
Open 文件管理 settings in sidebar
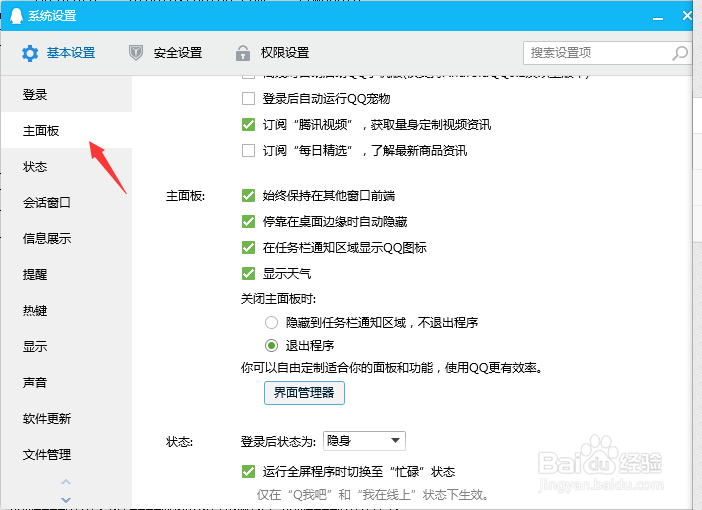tap(66, 455)
